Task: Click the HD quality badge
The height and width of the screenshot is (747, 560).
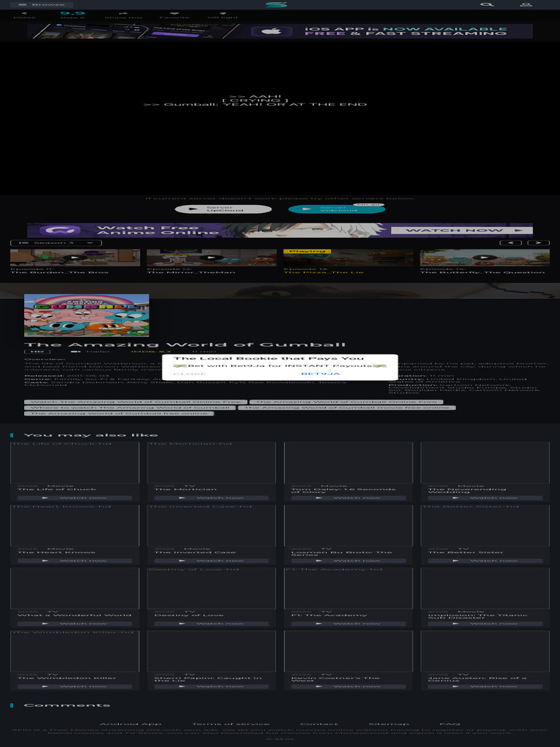Action: pyautogui.click(x=37, y=352)
